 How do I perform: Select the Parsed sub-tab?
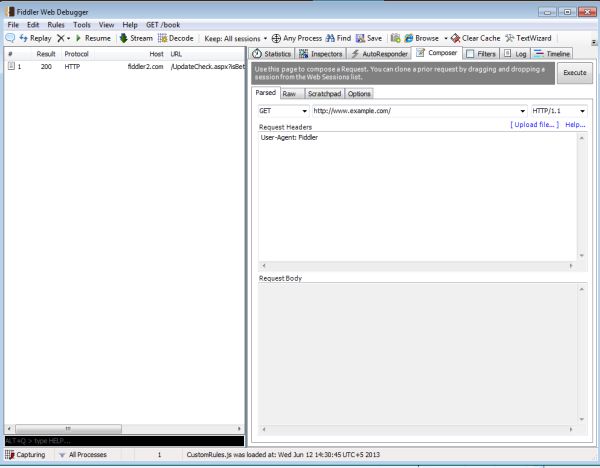[x=266, y=93]
